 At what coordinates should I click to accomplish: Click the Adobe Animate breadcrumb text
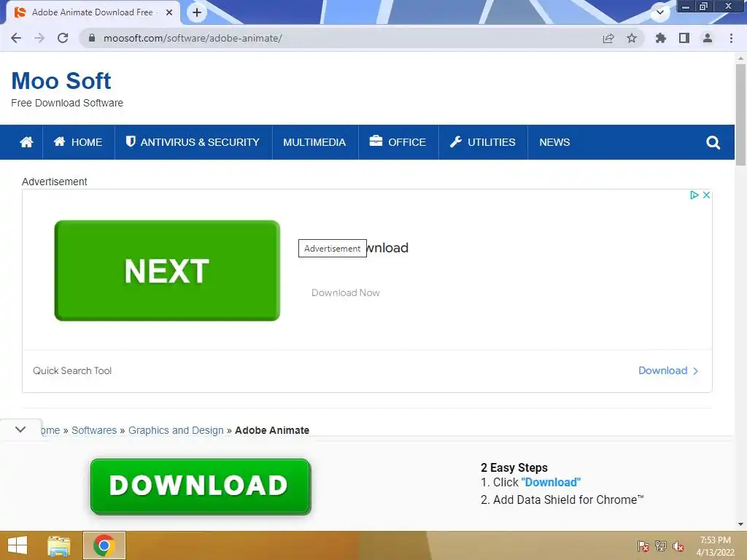[272, 430]
